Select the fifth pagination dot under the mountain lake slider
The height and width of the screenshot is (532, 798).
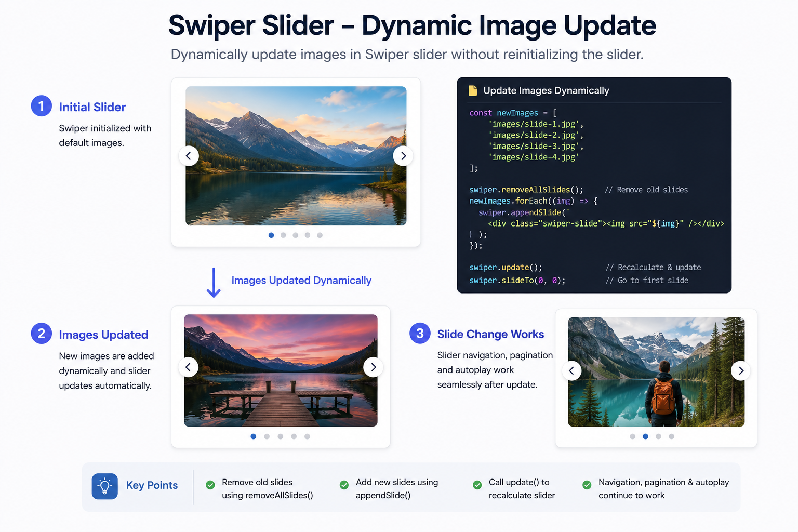tap(320, 235)
